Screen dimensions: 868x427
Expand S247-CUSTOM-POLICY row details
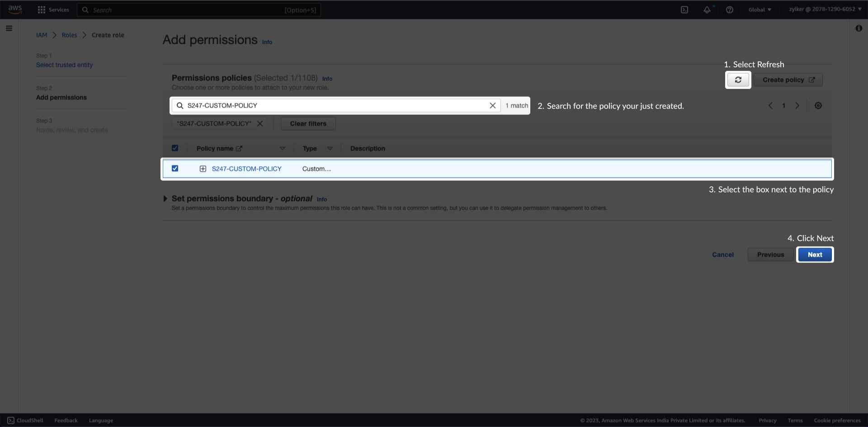click(x=203, y=169)
